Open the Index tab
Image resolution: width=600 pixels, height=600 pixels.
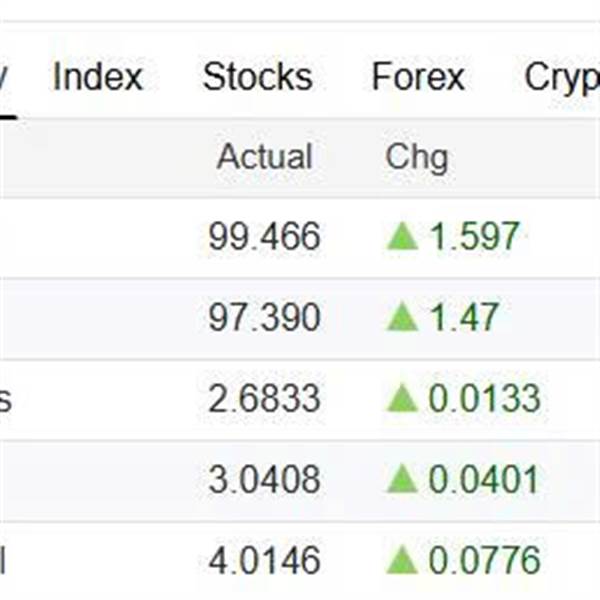98,77
